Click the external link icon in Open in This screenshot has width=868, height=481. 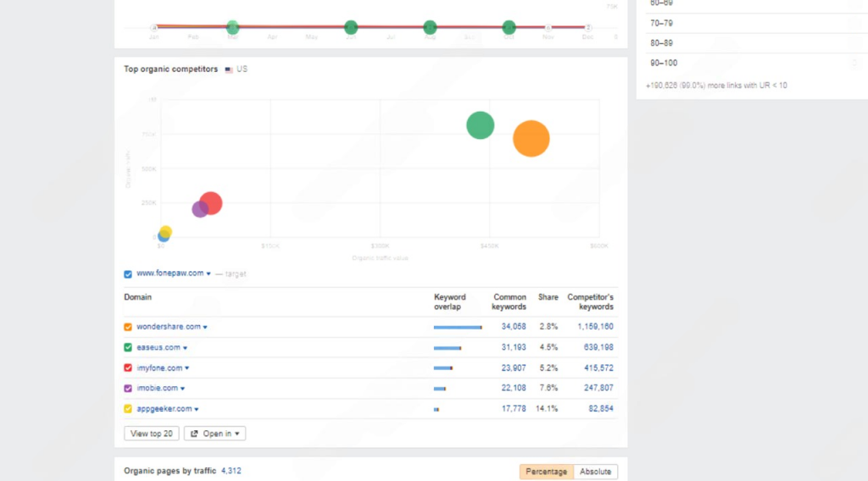pos(194,434)
